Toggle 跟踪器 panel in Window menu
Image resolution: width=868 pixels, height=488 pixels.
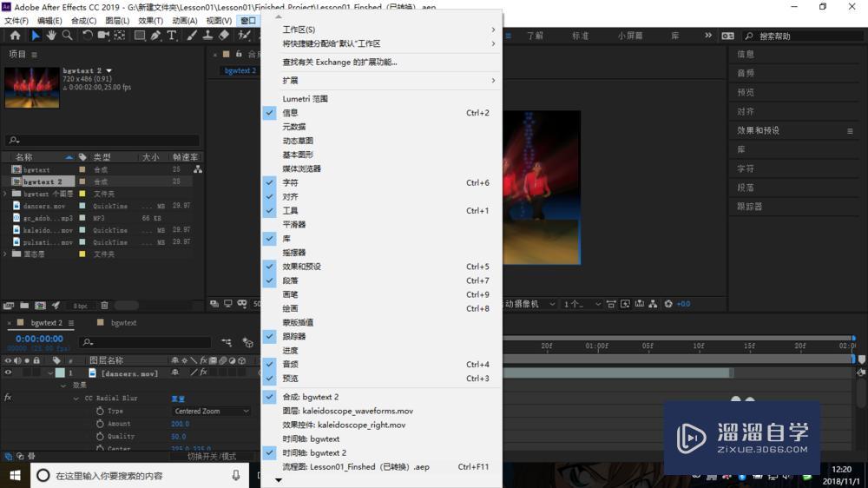[381, 336]
